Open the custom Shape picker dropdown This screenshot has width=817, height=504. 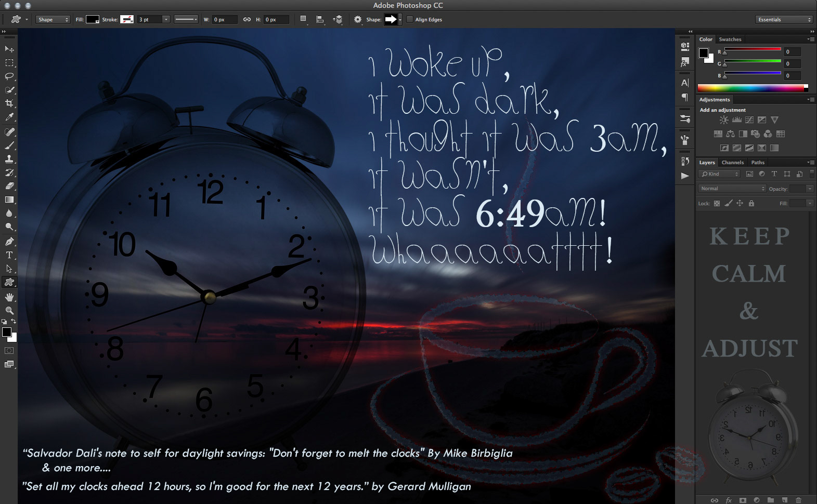tap(400, 20)
